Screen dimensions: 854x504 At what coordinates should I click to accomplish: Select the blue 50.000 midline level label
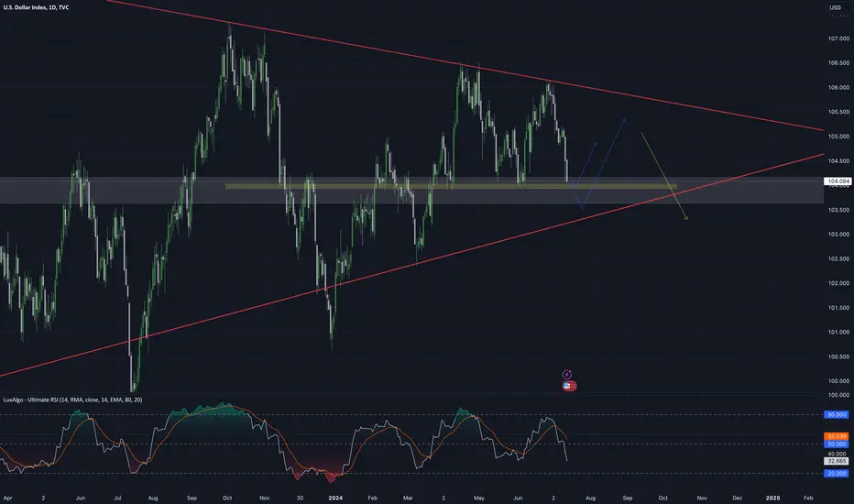pyautogui.click(x=837, y=444)
